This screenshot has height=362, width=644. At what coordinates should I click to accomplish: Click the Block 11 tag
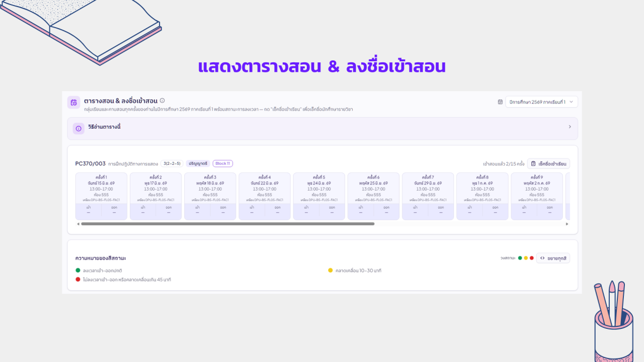point(222,163)
